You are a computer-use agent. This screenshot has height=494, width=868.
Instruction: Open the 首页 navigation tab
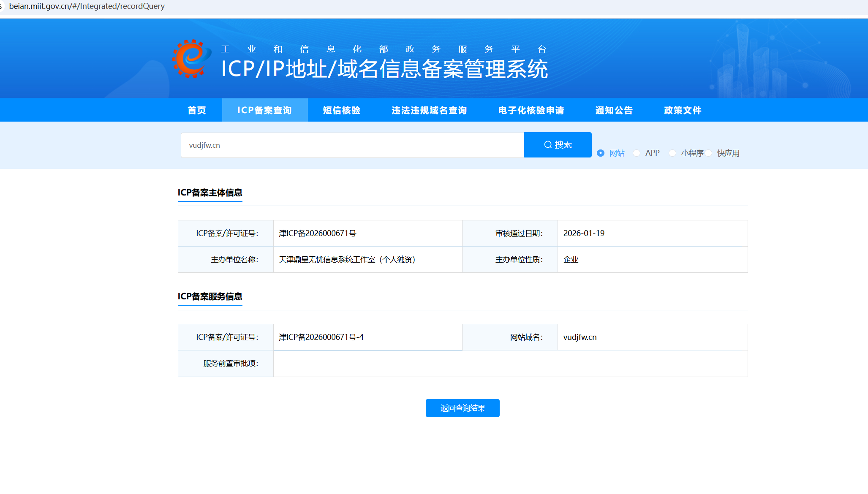(x=196, y=110)
